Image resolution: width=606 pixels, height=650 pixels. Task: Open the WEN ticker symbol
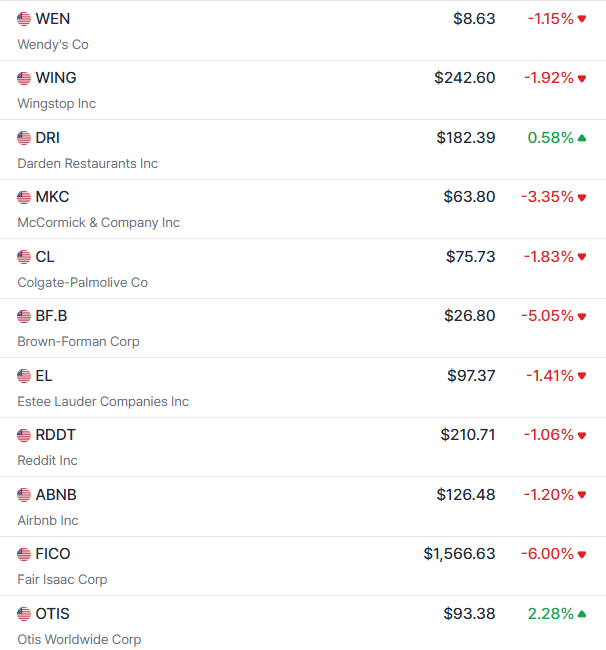[53, 19]
